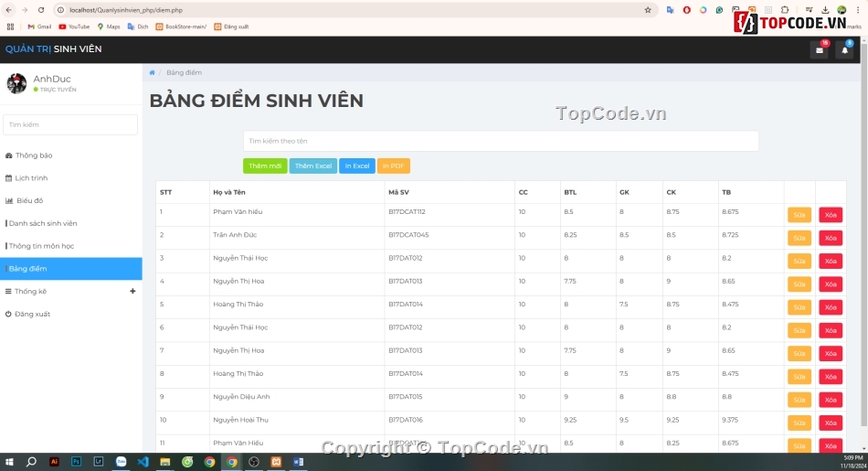Open the mail messages icon in header

click(820, 50)
